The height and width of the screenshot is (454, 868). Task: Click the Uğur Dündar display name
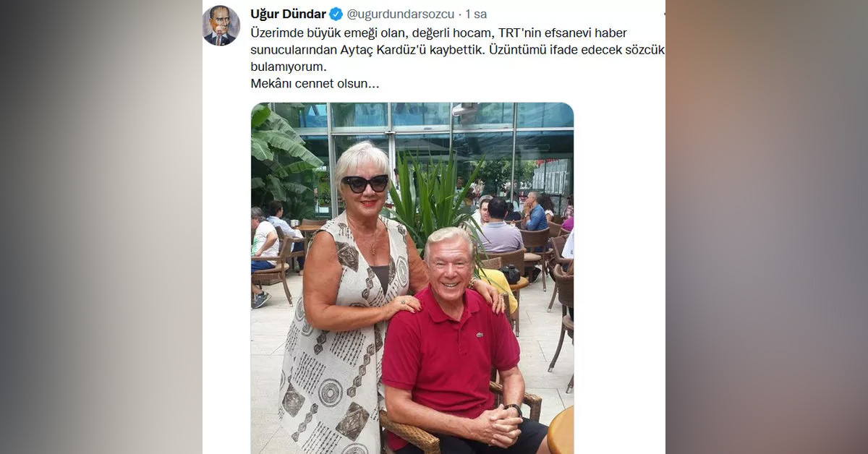pyautogui.click(x=288, y=14)
